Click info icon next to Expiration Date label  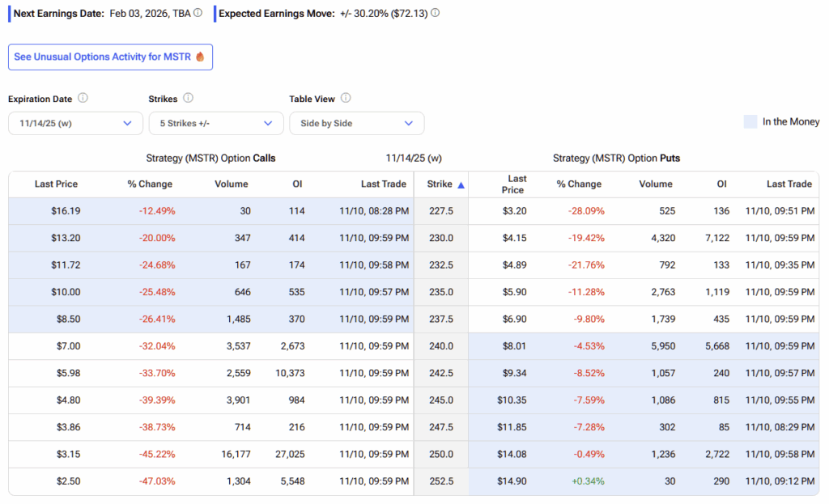(83, 99)
